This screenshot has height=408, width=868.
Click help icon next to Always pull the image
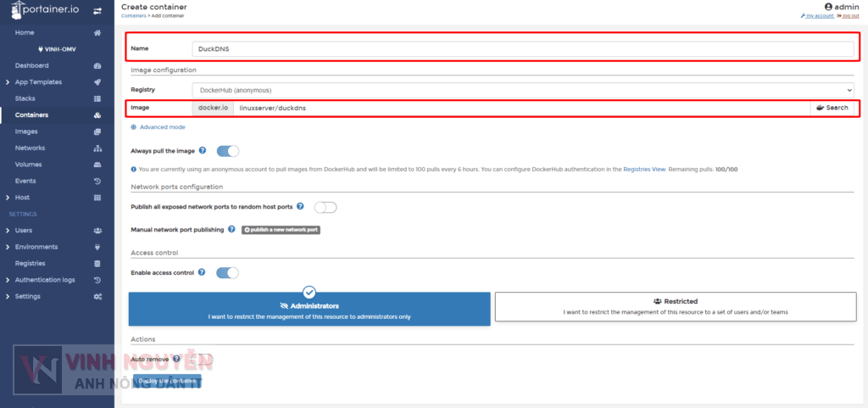click(x=203, y=151)
